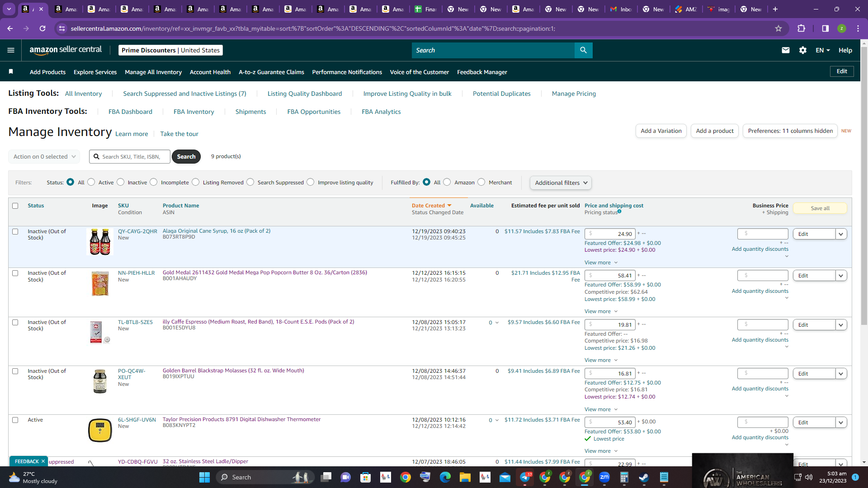Open the site info icon in address bar
The image size is (868, 488).
[62, 28]
